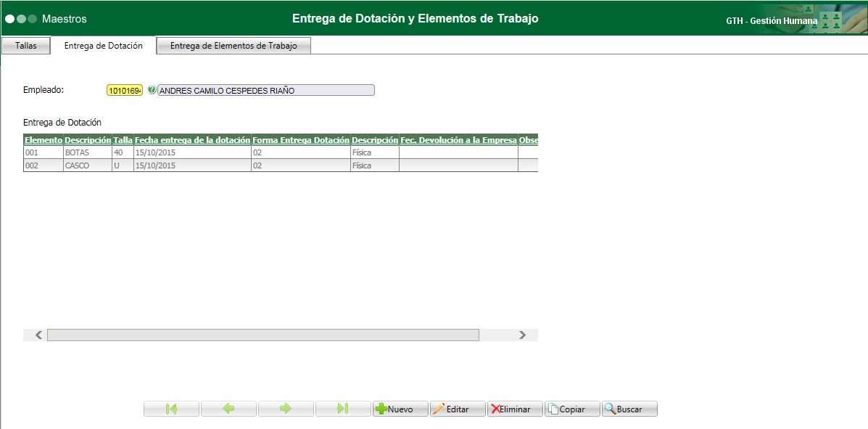Click the horizontal scrollbar right arrow
Viewport: 868px width, 429px height.
pos(522,335)
